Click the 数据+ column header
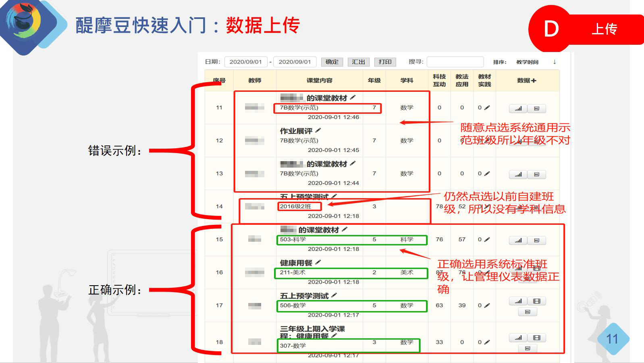This screenshot has height=363, width=644. tap(527, 81)
